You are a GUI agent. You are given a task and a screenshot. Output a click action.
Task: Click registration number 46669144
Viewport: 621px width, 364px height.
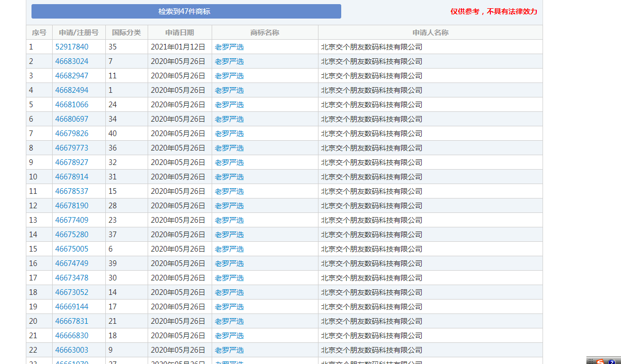click(x=72, y=307)
